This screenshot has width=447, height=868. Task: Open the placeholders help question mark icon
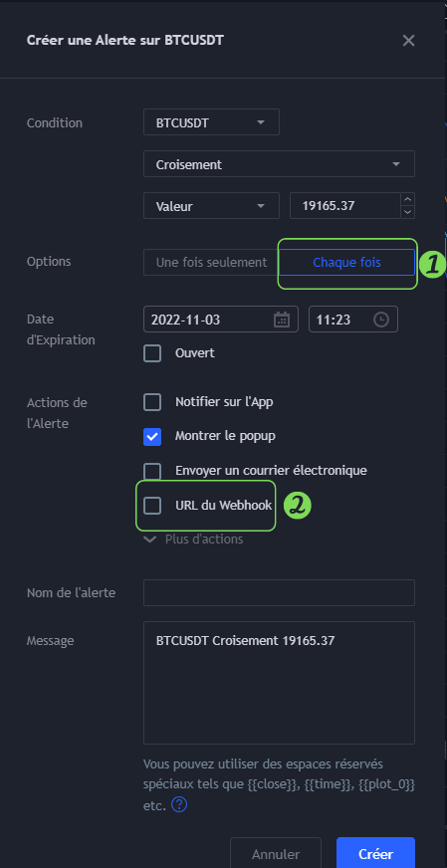point(179,804)
